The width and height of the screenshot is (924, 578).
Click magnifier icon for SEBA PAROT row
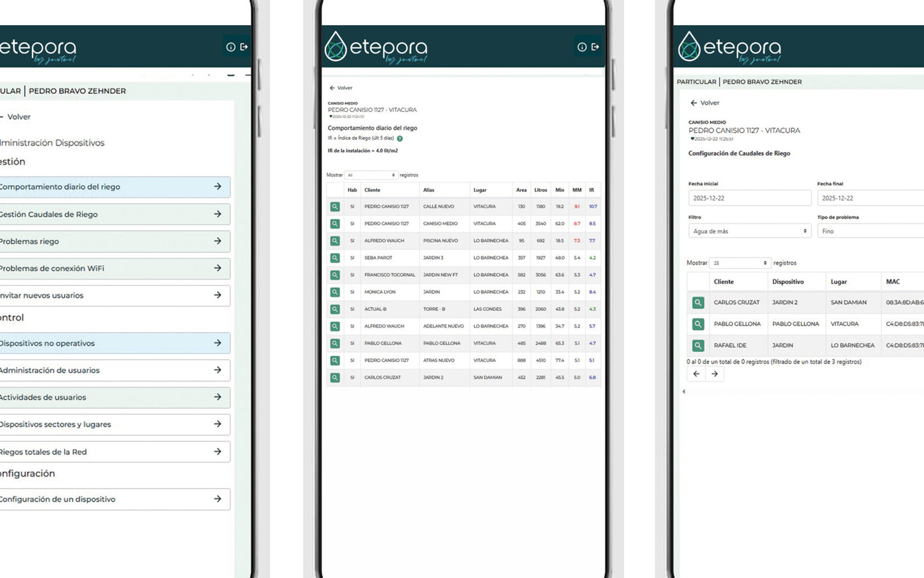pos(335,258)
